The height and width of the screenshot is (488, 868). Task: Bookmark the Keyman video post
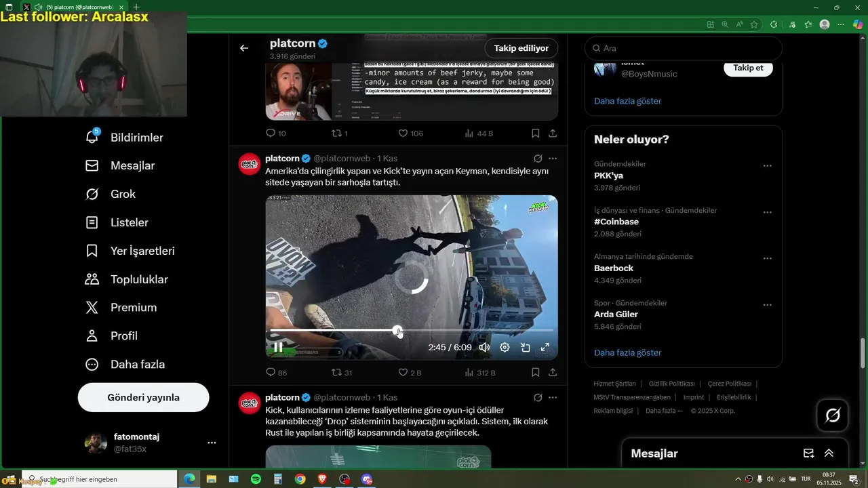tap(536, 373)
